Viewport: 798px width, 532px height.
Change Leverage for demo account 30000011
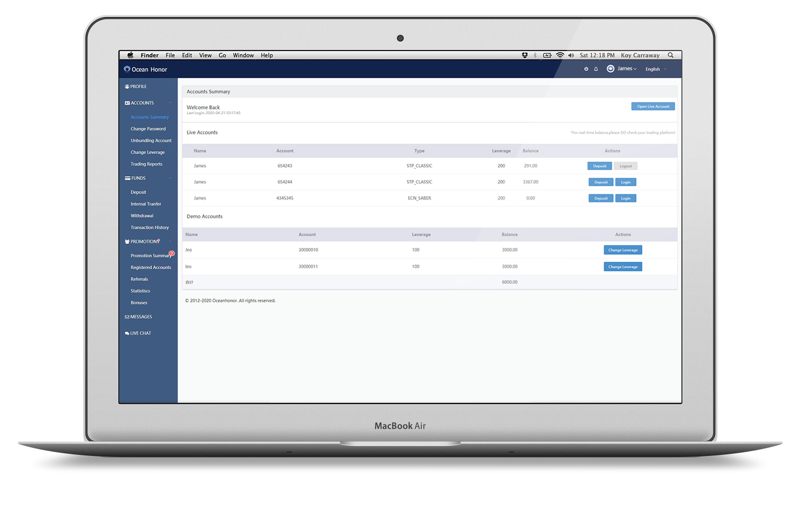(x=622, y=267)
